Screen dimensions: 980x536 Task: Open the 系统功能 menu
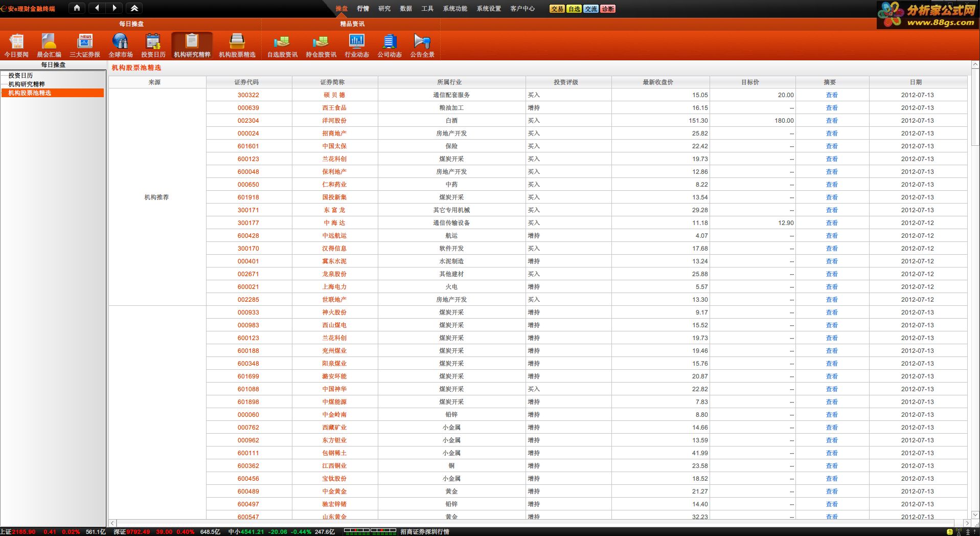point(455,9)
